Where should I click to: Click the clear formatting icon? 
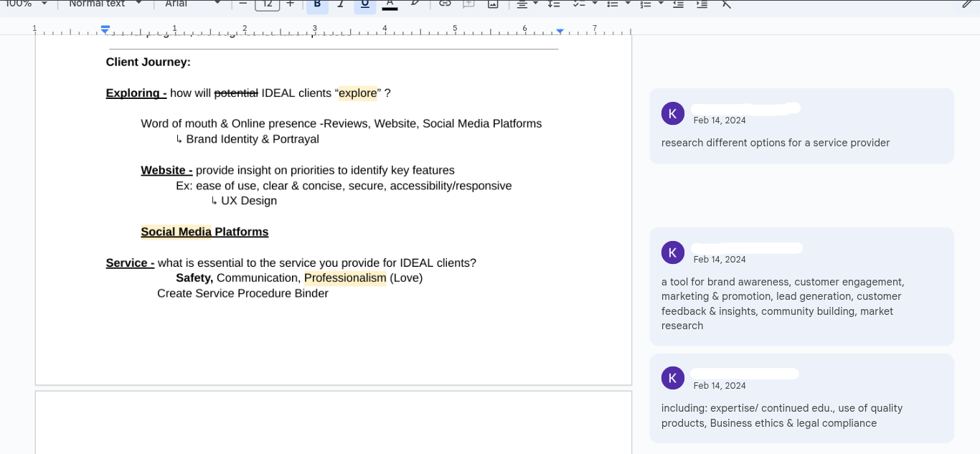pos(726,4)
